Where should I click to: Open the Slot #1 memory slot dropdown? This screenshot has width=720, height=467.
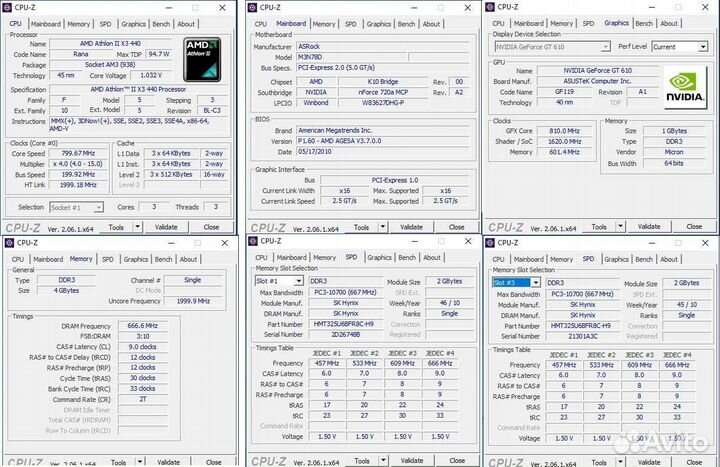(x=298, y=281)
